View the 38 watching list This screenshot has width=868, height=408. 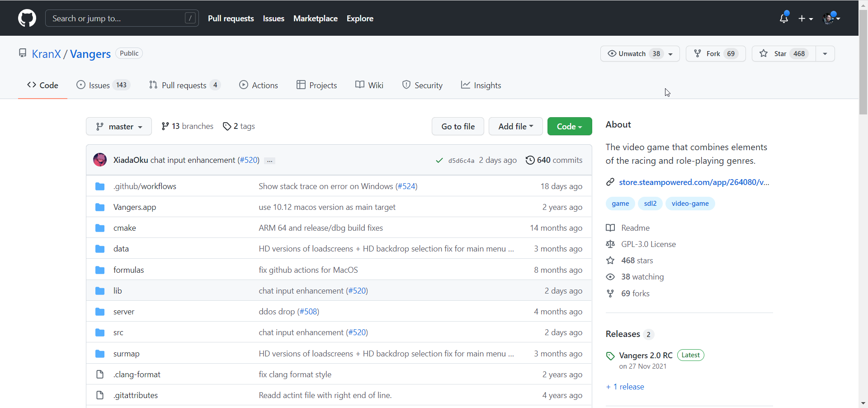(x=635, y=276)
